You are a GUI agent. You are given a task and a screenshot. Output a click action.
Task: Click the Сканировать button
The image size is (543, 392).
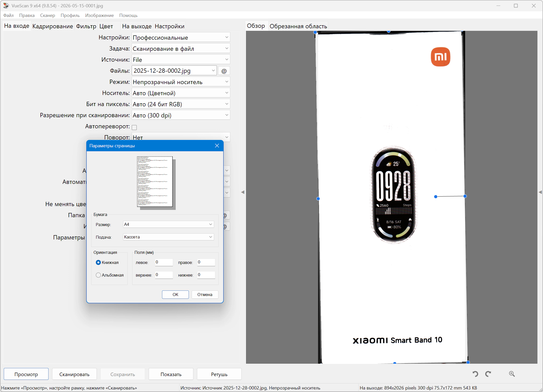(x=74, y=374)
